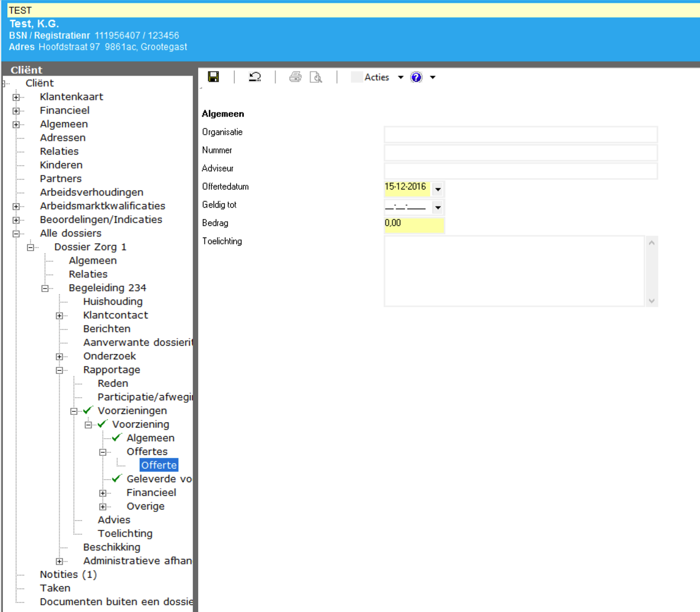Click the Print preview icon
Viewport: 700px width, 612px height.
(316, 77)
